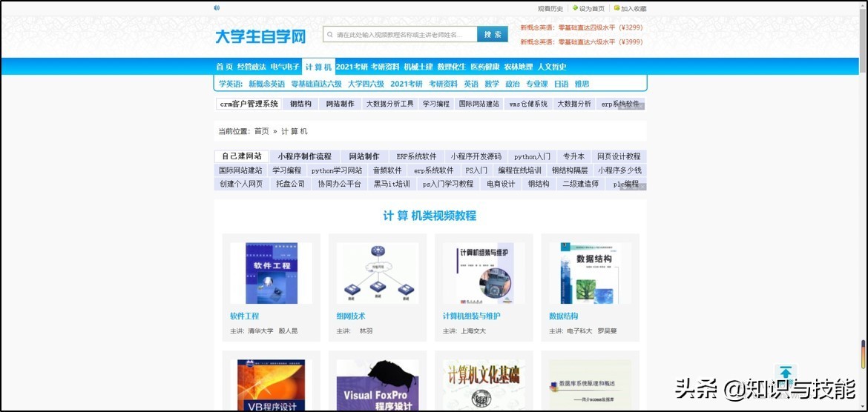
Task: Click 零基础直达六级 in the sub-menu
Action: 317,84
